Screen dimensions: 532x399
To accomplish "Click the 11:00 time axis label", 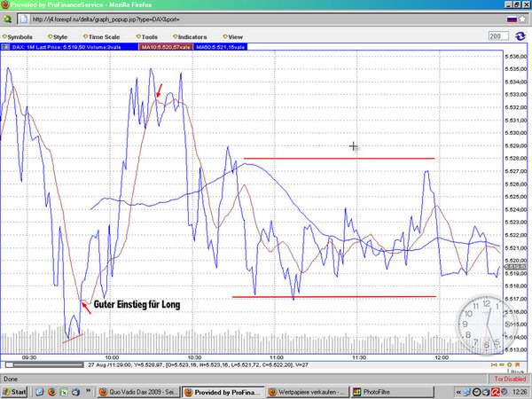I will click(277, 357).
